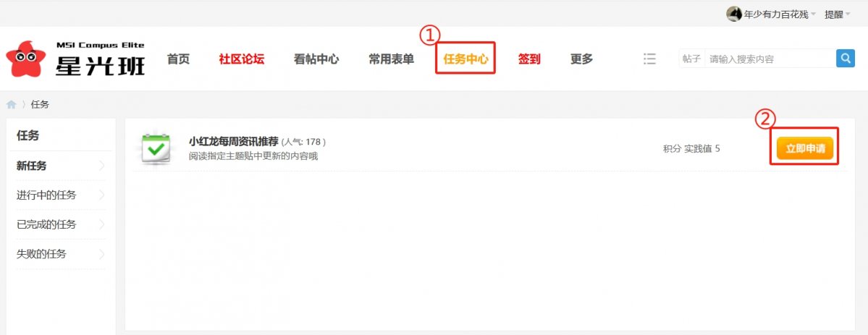Open the 帖子 search type selector
Screen dimensions: 868x335
click(x=691, y=59)
